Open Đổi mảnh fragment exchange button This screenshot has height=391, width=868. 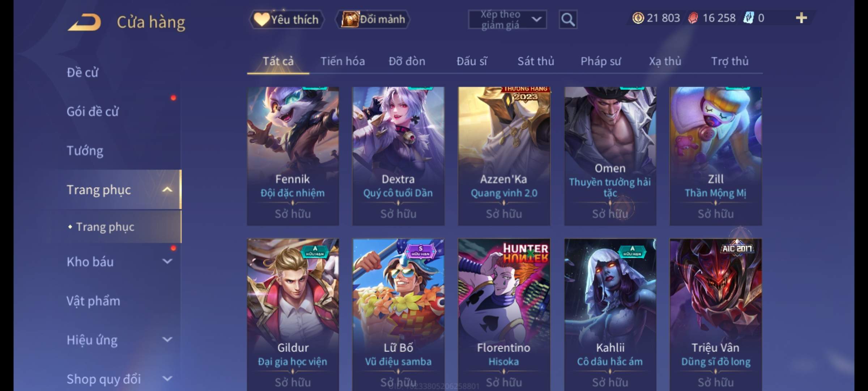373,19
